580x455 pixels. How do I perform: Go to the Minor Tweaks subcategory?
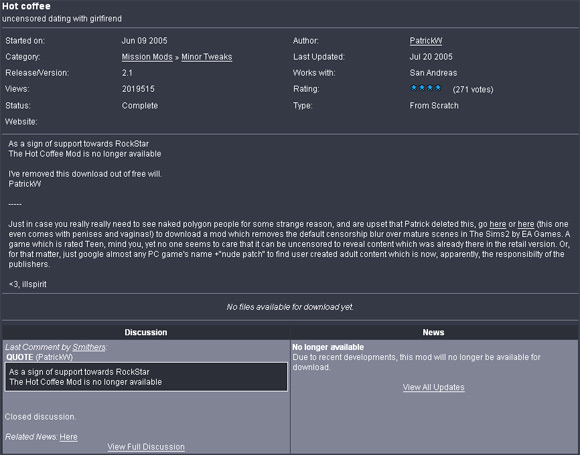(x=207, y=57)
